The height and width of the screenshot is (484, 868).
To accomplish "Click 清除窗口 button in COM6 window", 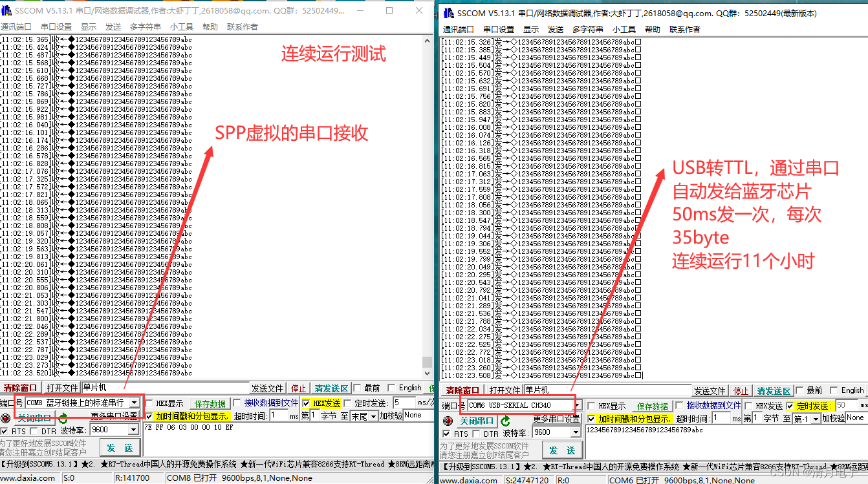I will (x=462, y=390).
